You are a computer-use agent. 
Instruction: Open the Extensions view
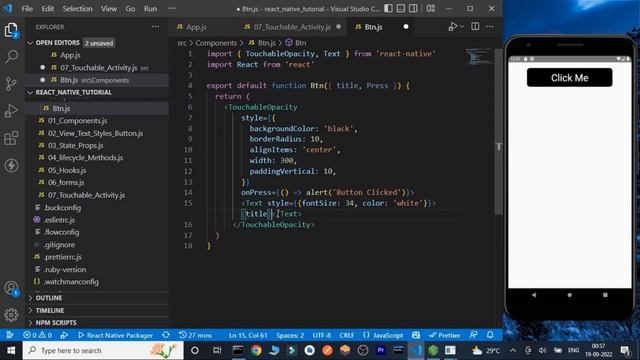click(11, 138)
